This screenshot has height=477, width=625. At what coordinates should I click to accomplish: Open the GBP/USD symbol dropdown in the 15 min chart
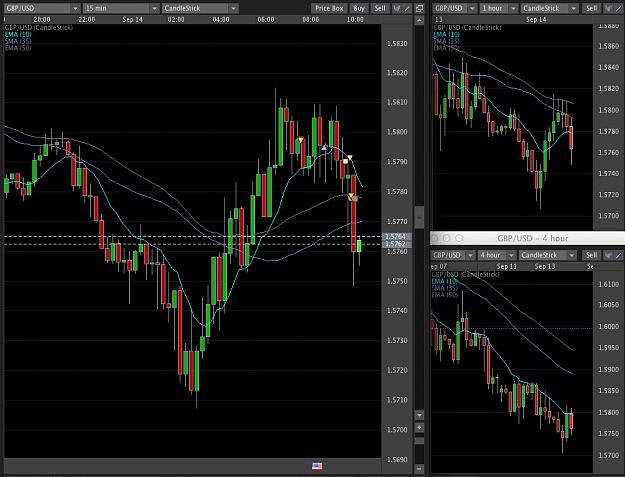[42, 8]
